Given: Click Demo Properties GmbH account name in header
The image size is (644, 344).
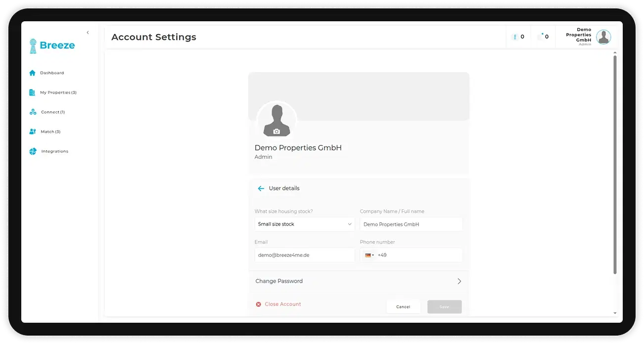Looking at the screenshot, I should (579, 35).
